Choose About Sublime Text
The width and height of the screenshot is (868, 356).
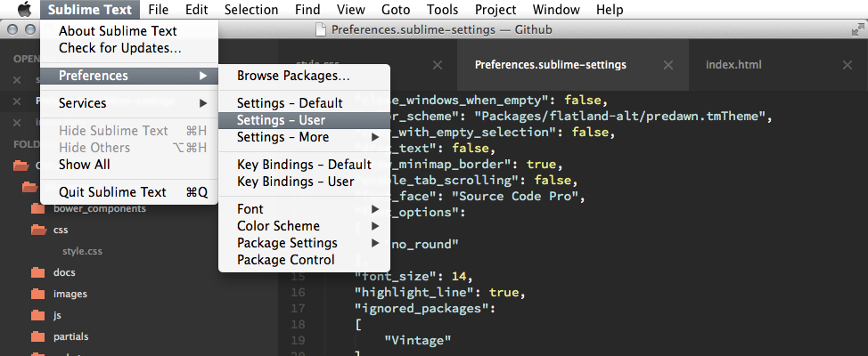point(129,31)
